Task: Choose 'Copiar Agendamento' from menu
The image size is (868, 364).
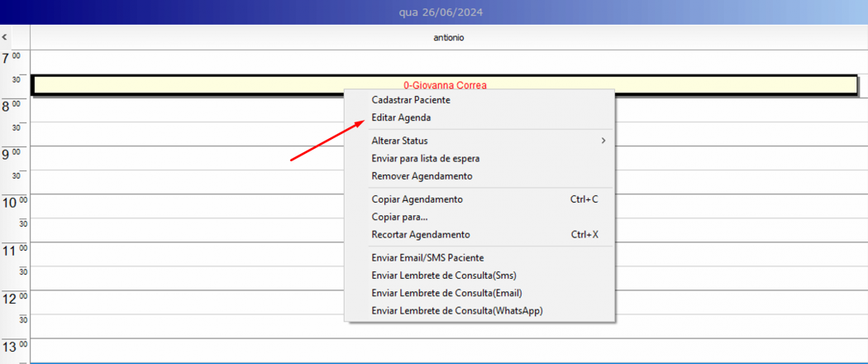Action: point(417,199)
